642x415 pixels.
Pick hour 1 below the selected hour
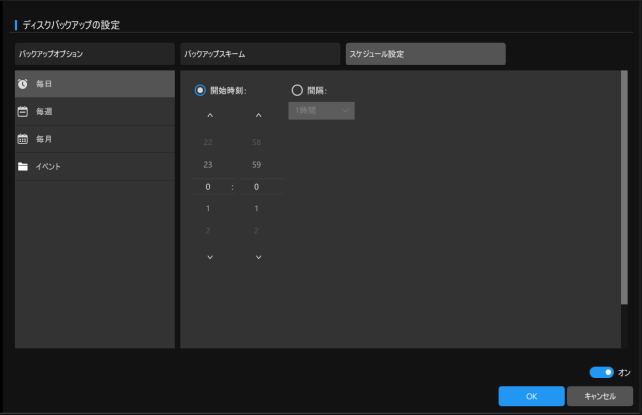(x=208, y=209)
